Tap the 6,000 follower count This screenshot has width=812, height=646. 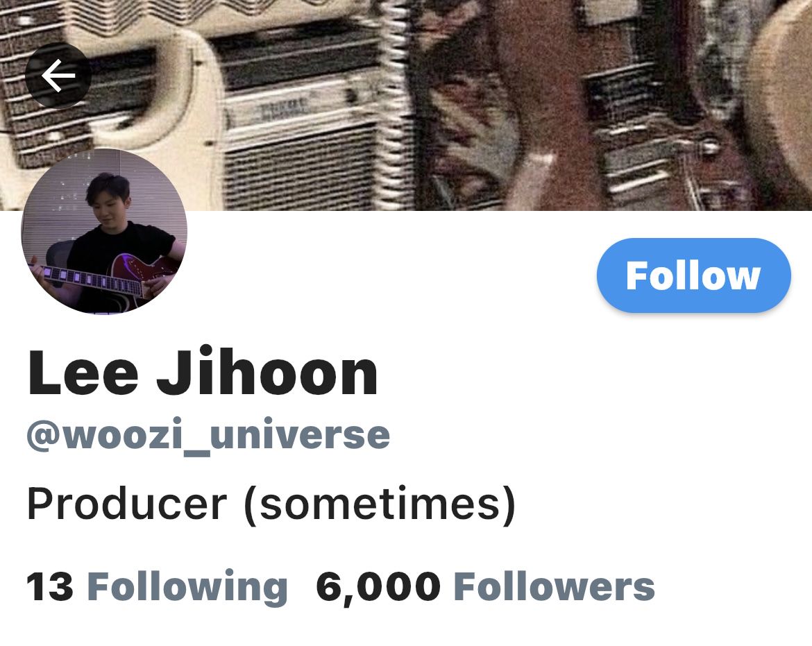point(378,588)
